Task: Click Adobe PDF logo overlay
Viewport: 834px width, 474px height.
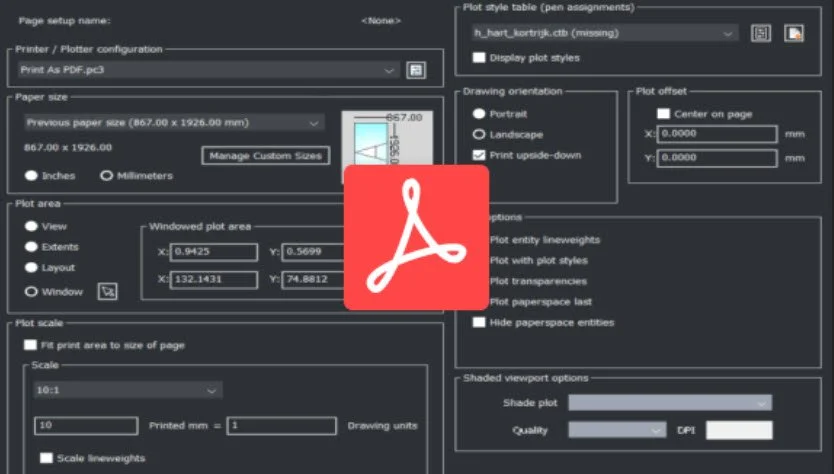Action: click(x=416, y=237)
